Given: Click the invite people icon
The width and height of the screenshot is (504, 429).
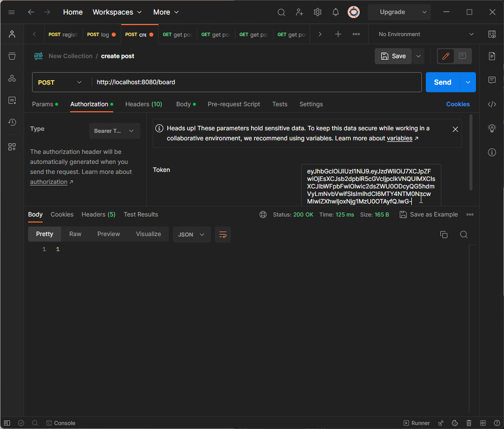Looking at the screenshot, I should [x=299, y=12].
